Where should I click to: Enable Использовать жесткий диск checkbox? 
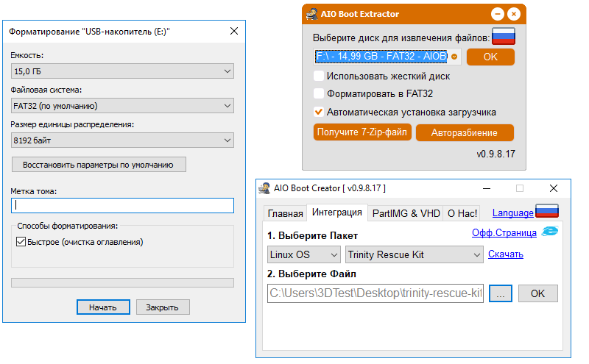pyautogui.click(x=319, y=76)
